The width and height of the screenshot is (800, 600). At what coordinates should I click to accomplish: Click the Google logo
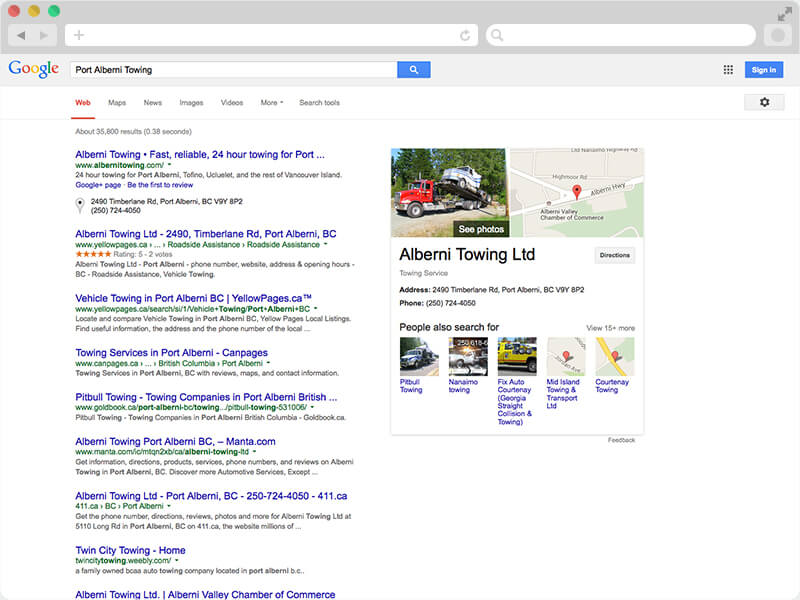[x=34, y=69]
